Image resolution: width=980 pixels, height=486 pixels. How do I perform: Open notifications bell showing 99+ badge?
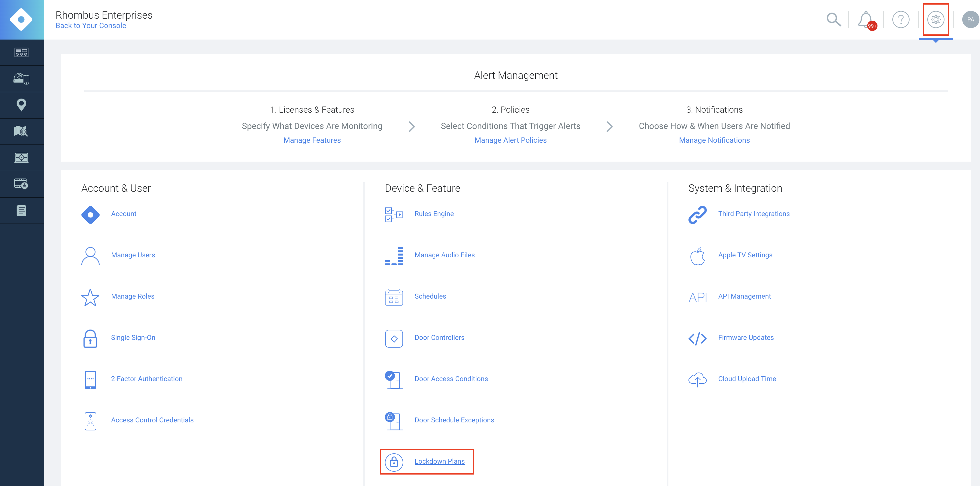(x=866, y=19)
